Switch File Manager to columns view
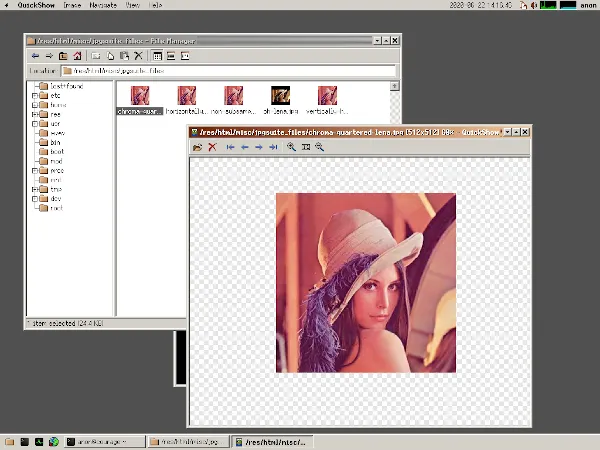600x450 pixels. [x=185, y=56]
